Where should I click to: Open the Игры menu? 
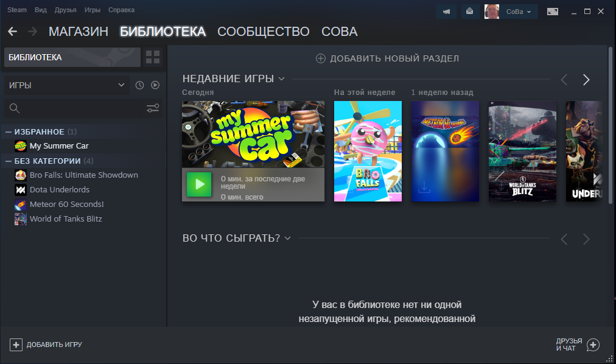[93, 10]
